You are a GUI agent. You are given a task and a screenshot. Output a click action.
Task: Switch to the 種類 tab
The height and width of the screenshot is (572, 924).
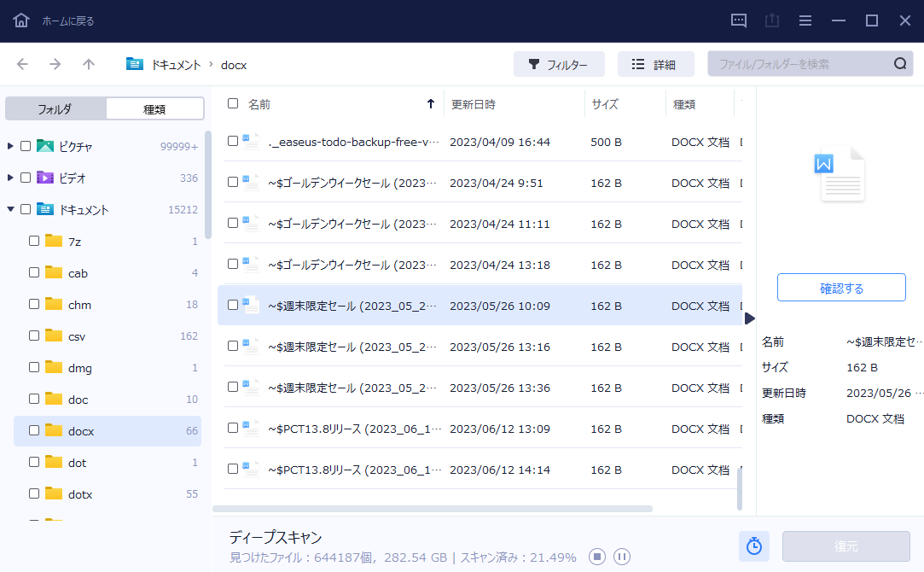coord(154,108)
